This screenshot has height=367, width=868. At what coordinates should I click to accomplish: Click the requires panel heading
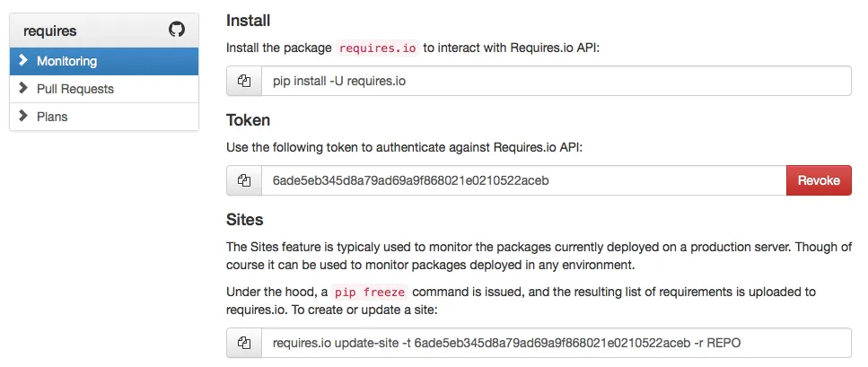click(104, 31)
